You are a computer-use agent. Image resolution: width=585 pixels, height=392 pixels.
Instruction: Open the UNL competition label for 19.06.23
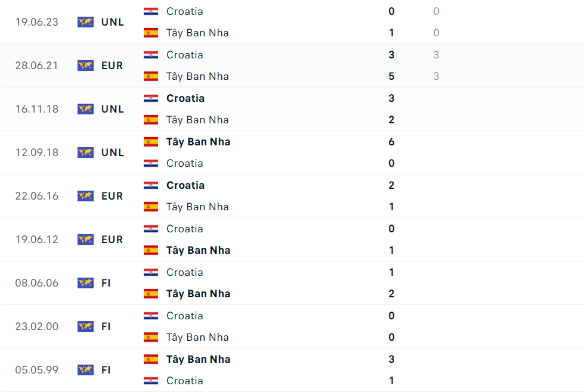(x=113, y=22)
